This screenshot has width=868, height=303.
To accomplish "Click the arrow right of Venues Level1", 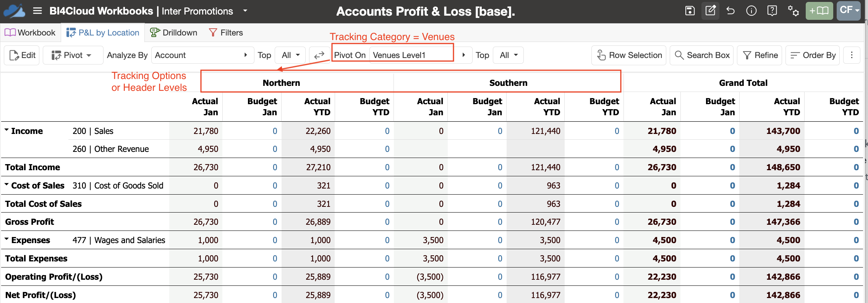I will click(463, 55).
